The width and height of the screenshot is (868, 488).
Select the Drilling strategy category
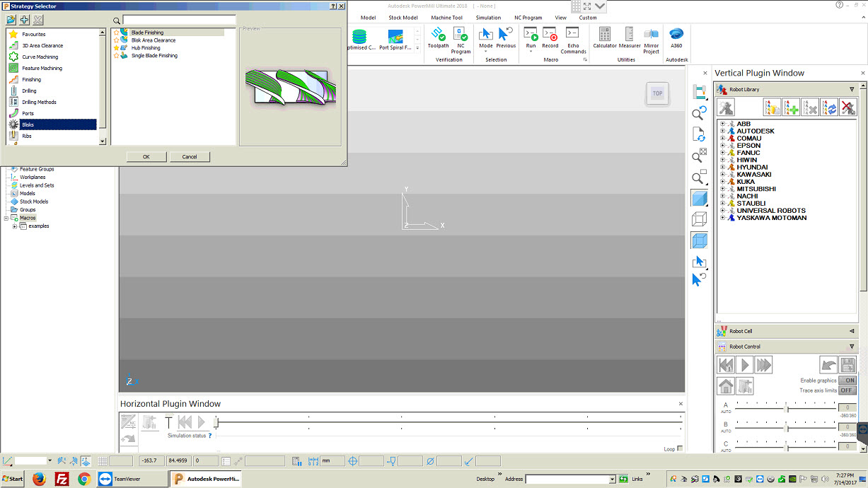pos(52,91)
